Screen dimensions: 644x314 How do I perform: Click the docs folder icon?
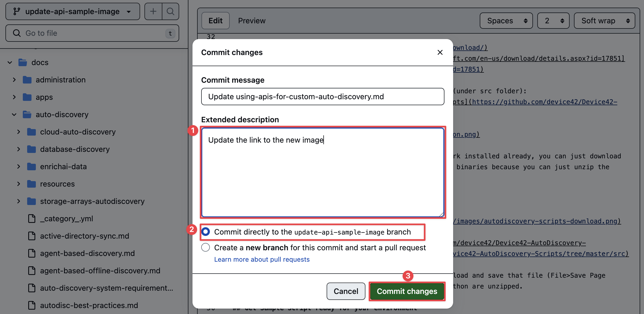click(x=23, y=62)
